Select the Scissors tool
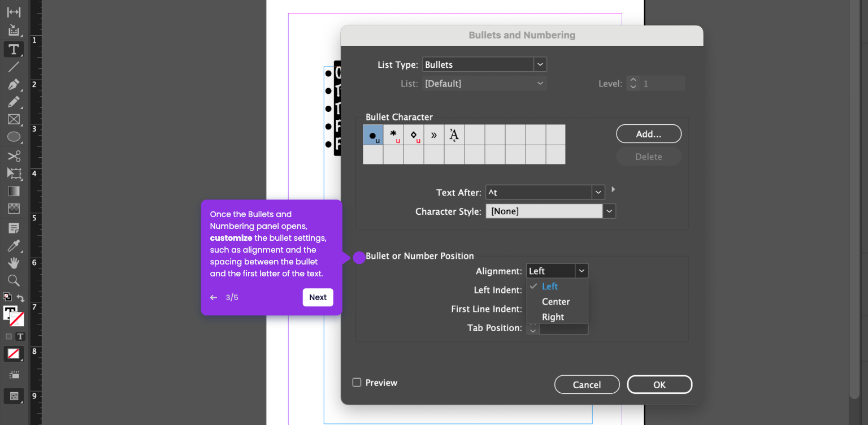The width and height of the screenshot is (868, 425). point(14,156)
